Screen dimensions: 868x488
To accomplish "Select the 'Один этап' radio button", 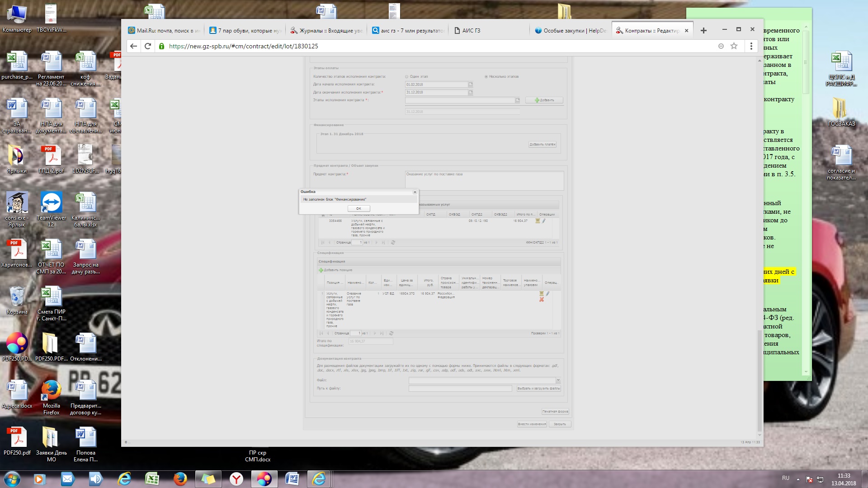I will click(x=406, y=77).
